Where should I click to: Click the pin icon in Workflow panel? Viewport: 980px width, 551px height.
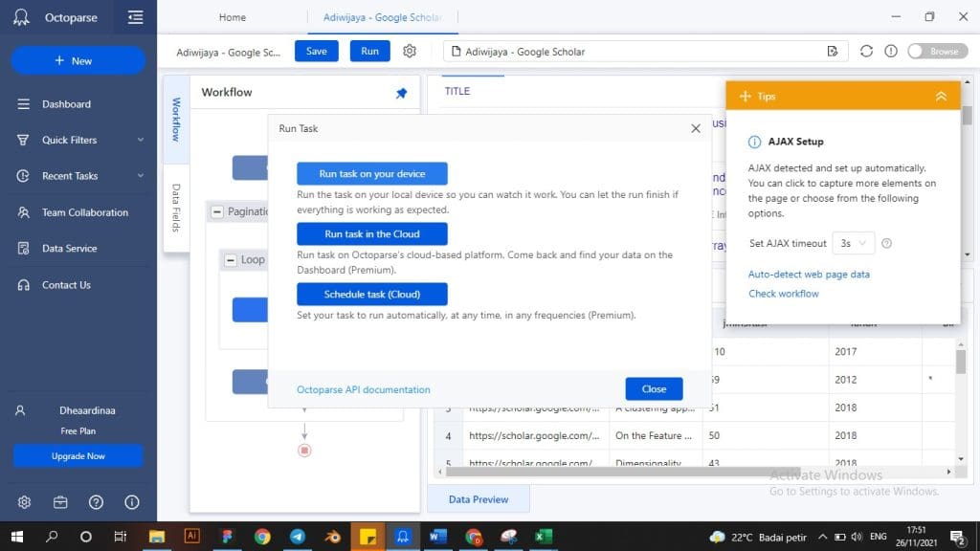click(401, 93)
